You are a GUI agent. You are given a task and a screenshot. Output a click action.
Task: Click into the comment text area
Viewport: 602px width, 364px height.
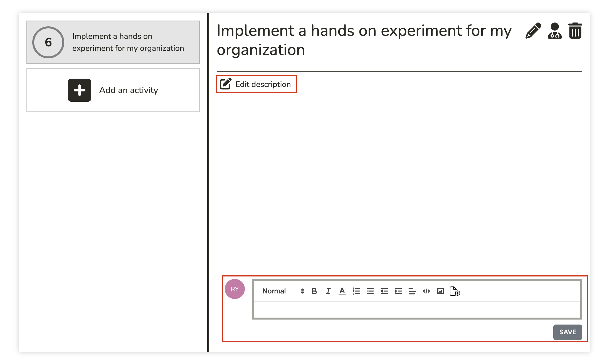tap(417, 310)
